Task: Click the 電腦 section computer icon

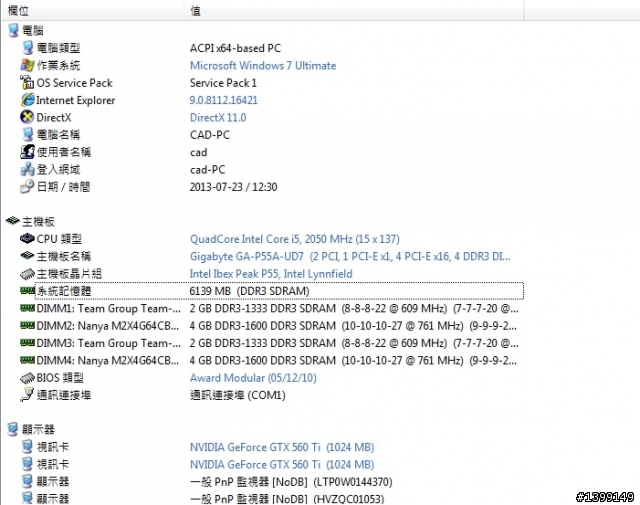Action: pyautogui.click(x=13, y=30)
